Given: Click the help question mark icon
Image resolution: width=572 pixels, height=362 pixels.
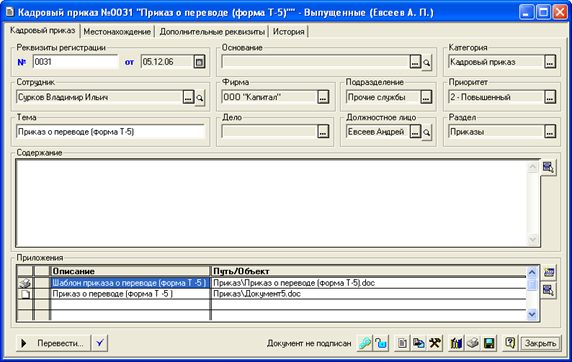Looking at the screenshot, I should tap(510, 343).
